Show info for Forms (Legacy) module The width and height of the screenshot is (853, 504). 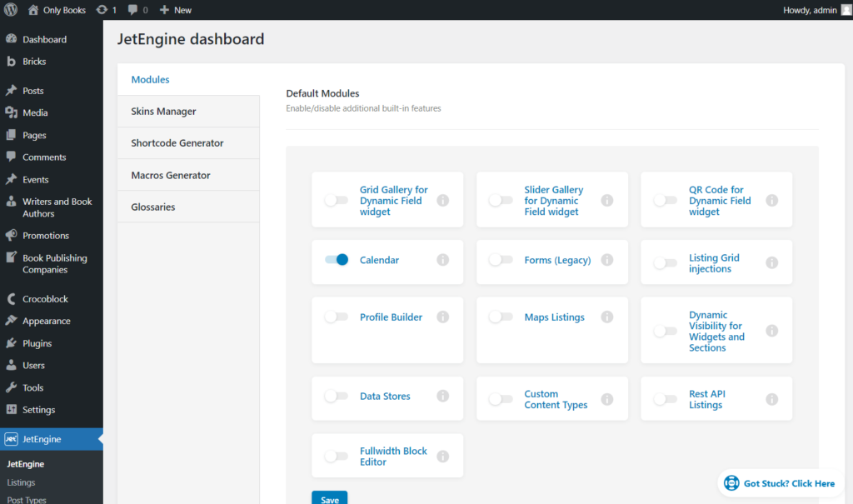click(607, 260)
